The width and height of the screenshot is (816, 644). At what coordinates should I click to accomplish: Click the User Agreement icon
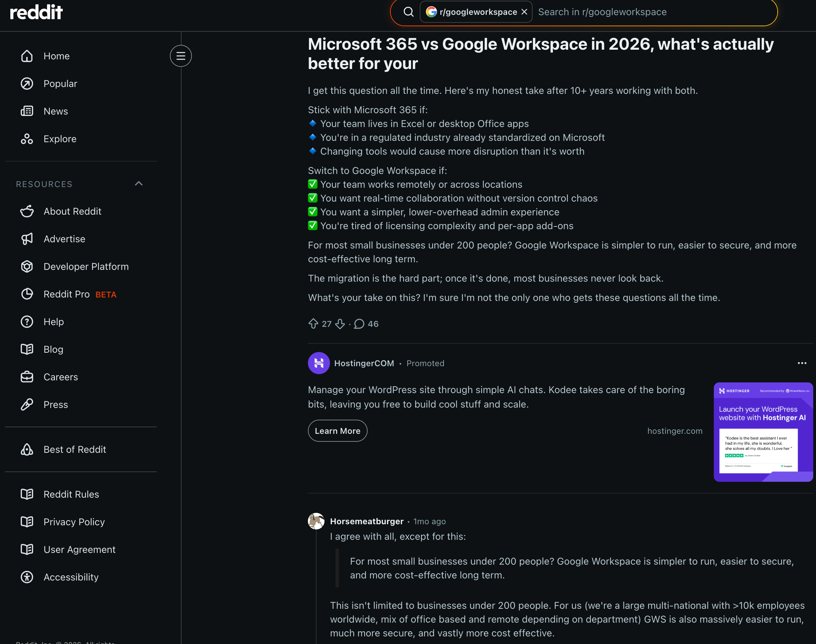(x=27, y=549)
